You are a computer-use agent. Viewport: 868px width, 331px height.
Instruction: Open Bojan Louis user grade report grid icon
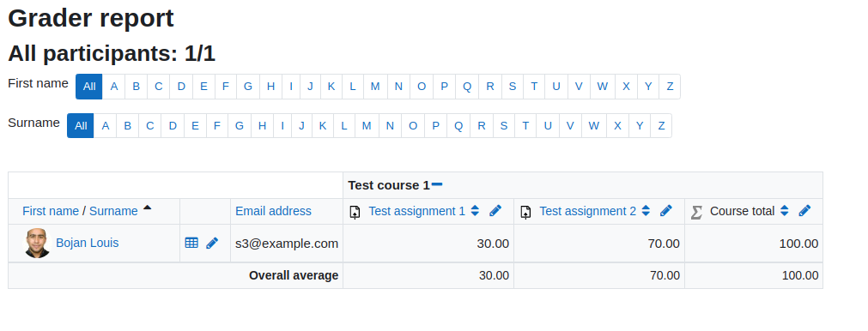coord(191,243)
